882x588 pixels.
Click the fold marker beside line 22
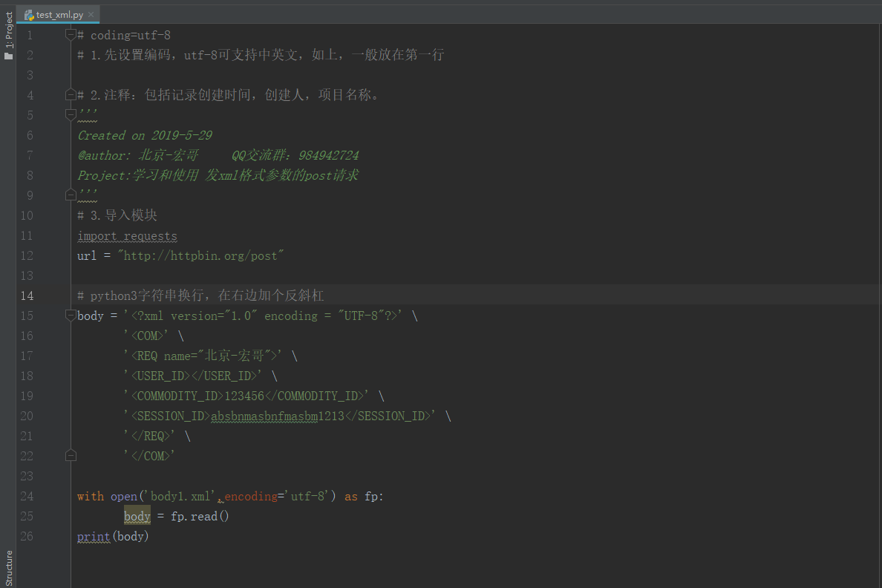tap(71, 455)
